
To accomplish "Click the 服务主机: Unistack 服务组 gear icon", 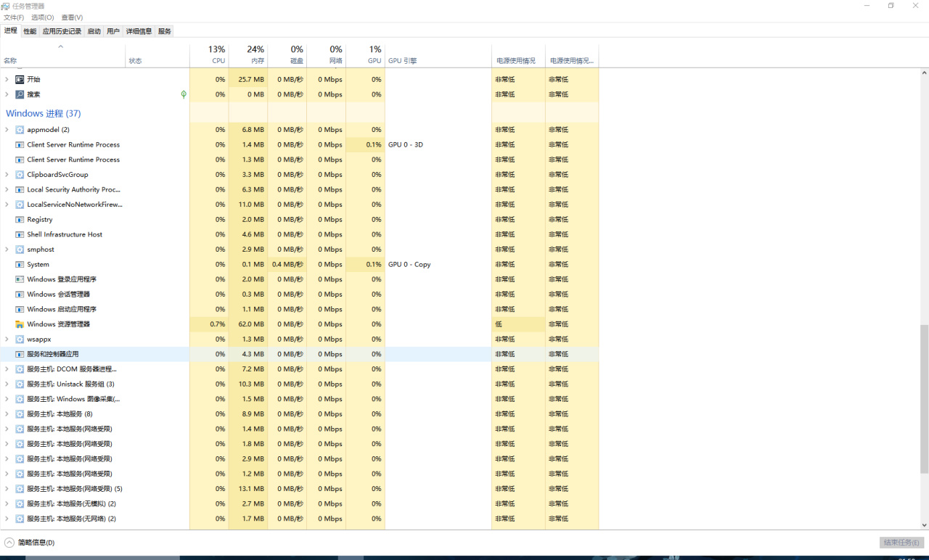I will pyautogui.click(x=20, y=384).
